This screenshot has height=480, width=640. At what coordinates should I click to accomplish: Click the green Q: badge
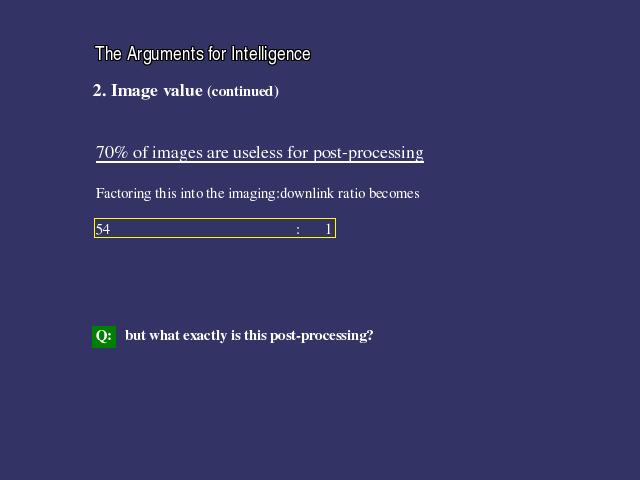[104, 336]
